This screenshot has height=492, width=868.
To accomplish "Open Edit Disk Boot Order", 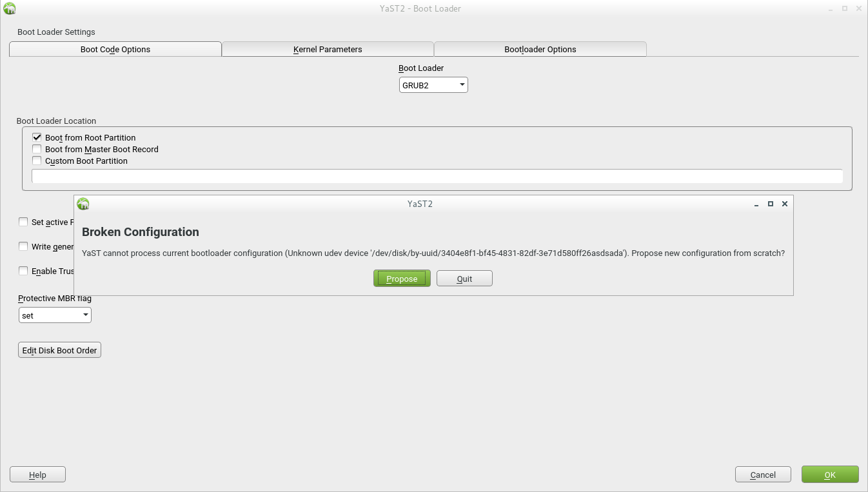I will pyautogui.click(x=59, y=350).
